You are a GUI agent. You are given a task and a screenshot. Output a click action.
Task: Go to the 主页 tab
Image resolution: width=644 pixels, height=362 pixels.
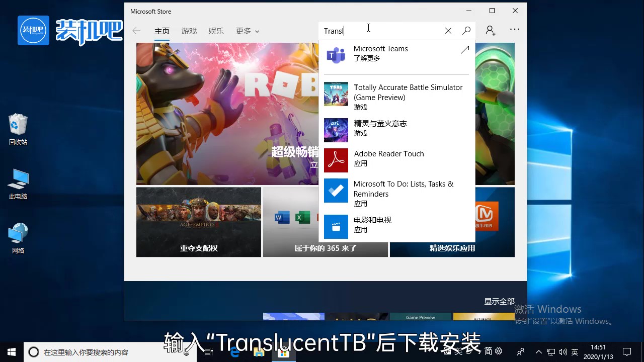click(x=162, y=31)
